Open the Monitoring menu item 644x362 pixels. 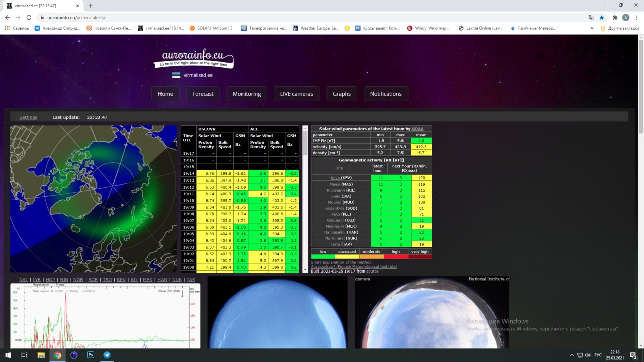click(247, 94)
